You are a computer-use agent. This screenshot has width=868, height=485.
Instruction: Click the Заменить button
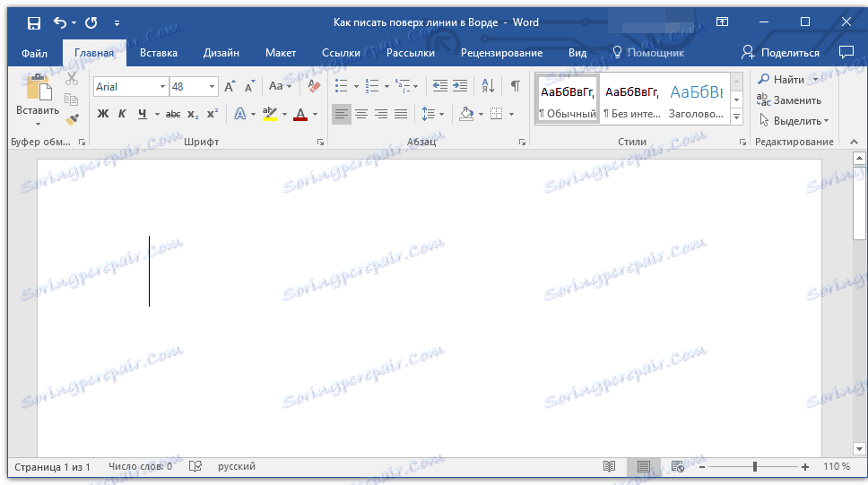click(789, 100)
